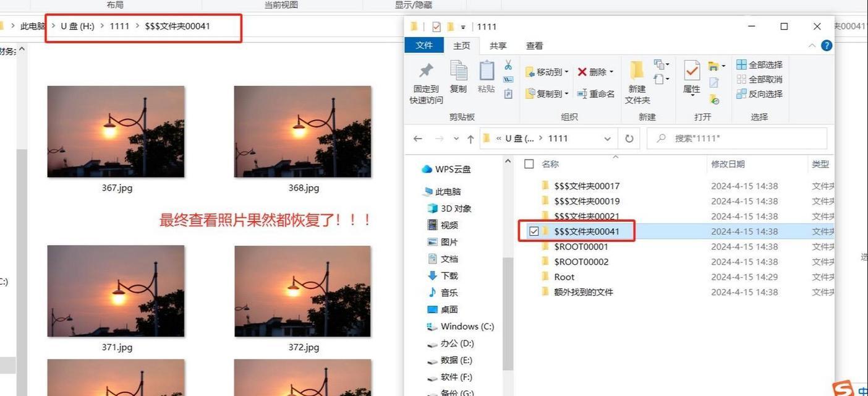Open Delete (删除) dropdown arrow
The width and height of the screenshot is (868, 396).
(x=611, y=72)
